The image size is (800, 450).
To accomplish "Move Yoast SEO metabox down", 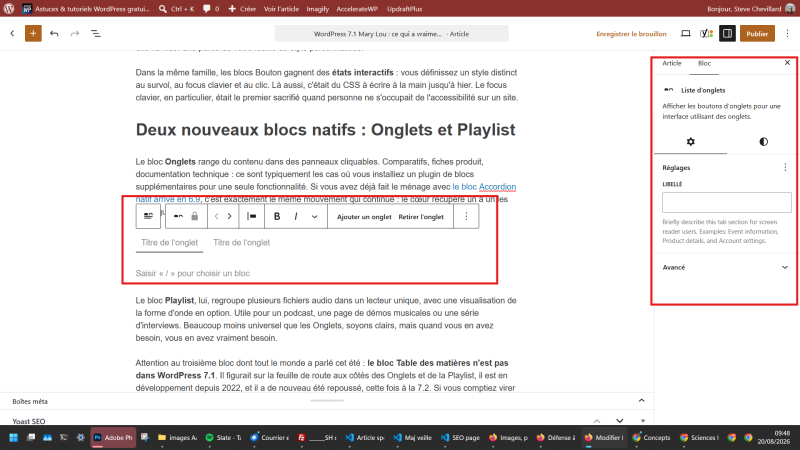I will 619,421.
